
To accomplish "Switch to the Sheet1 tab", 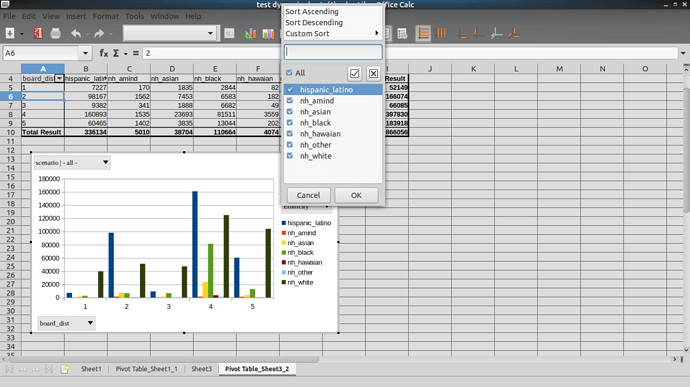I will pyautogui.click(x=91, y=369).
